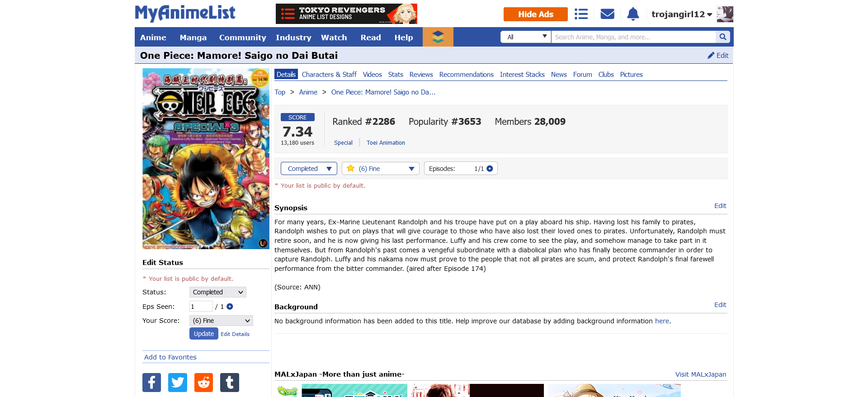Share on Twitter icon
Viewport: 868px width, 397px height.
(x=178, y=383)
